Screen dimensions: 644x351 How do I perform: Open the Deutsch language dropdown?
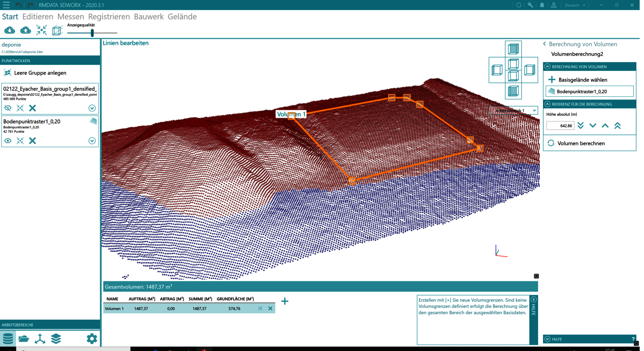(575, 5)
